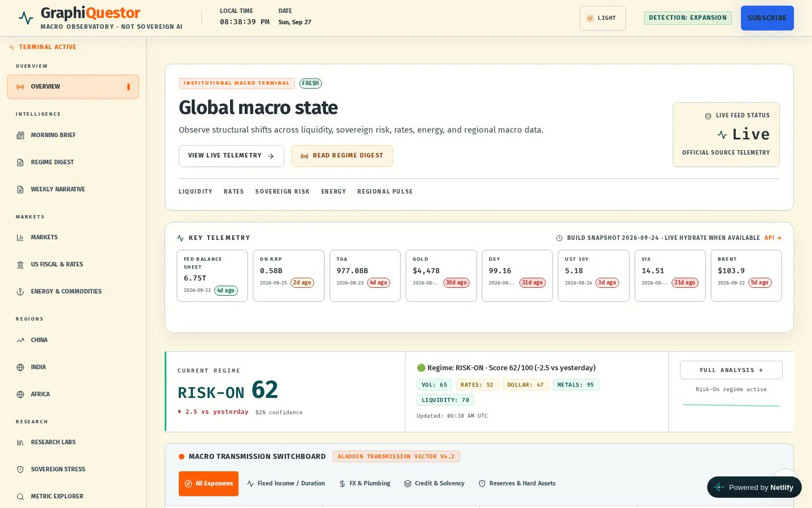Jump to the Liquidity section
This screenshot has height=508, width=812.
pyautogui.click(x=196, y=192)
